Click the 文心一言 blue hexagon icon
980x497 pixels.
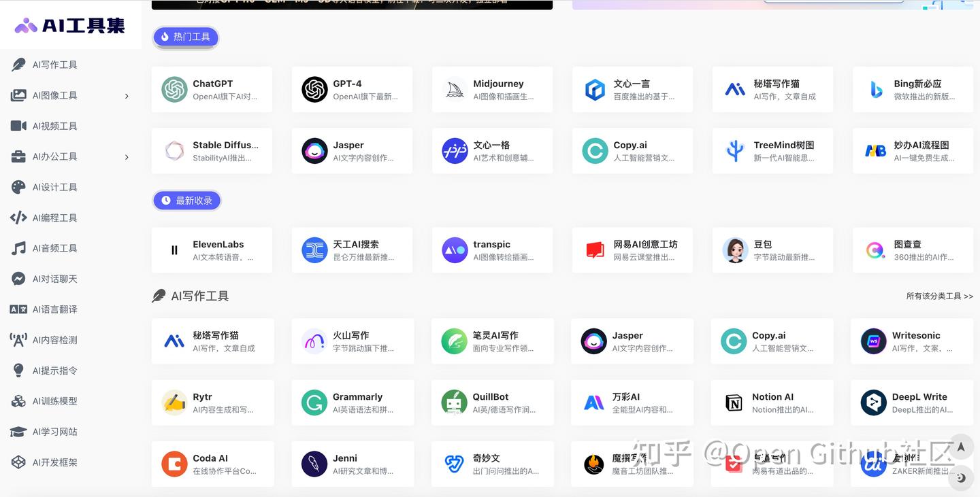coord(595,90)
